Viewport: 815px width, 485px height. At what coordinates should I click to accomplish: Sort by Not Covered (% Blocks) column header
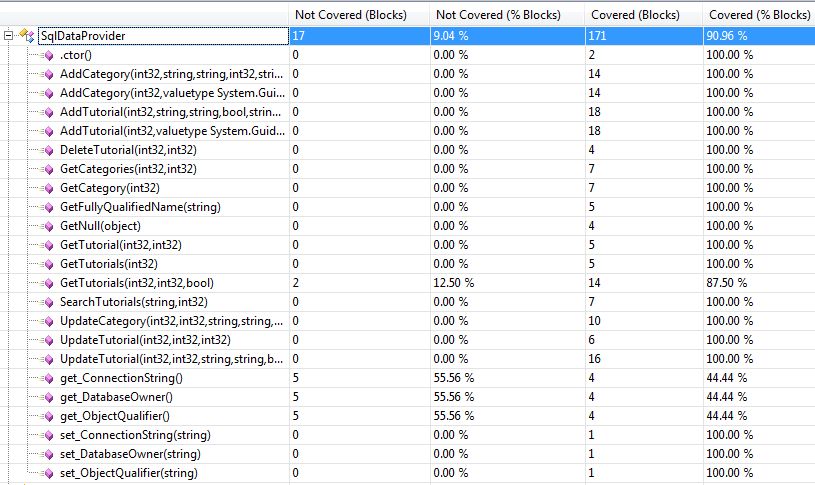tap(507, 15)
